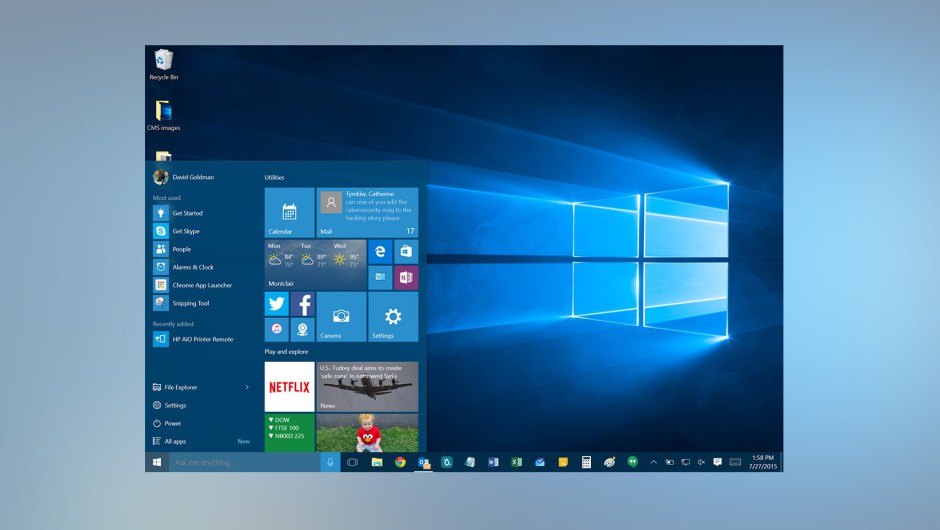Open the small blue picture tile below Edge
Screen dimensions: 940x530
[380, 278]
